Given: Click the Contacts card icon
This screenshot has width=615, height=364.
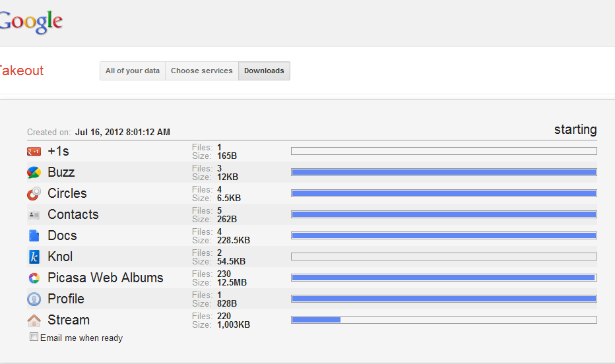Looking at the screenshot, I should pyautogui.click(x=34, y=215).
